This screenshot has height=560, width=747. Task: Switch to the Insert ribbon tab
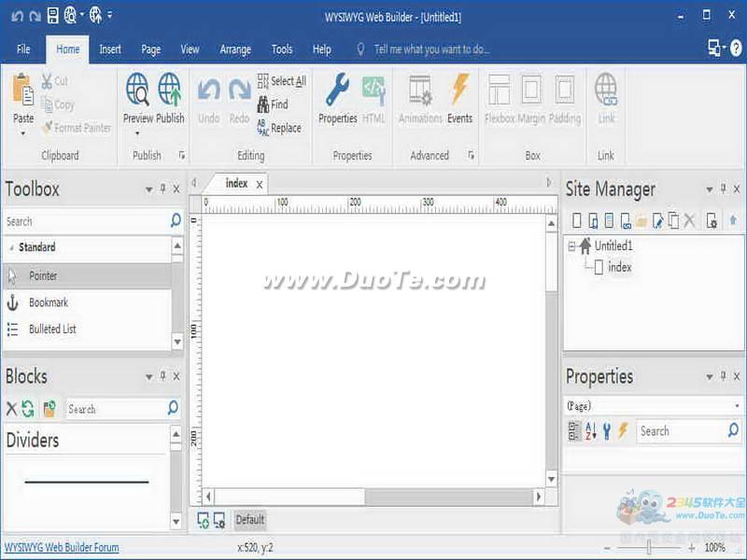[110, 49]
